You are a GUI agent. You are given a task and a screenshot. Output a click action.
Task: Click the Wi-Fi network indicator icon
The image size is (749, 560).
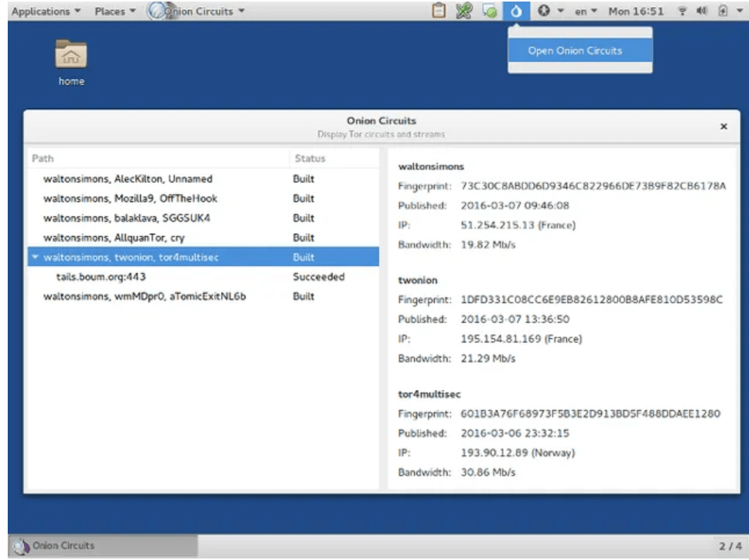[682, 11]
